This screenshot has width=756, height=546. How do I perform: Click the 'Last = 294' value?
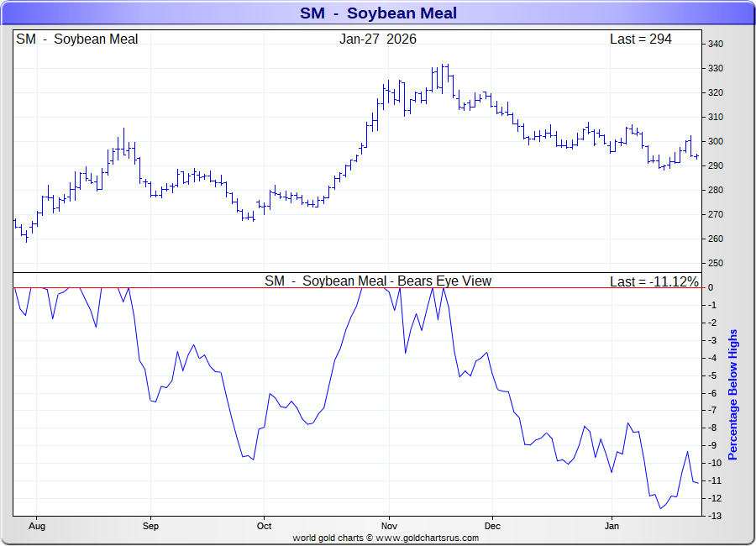point(640,39)
